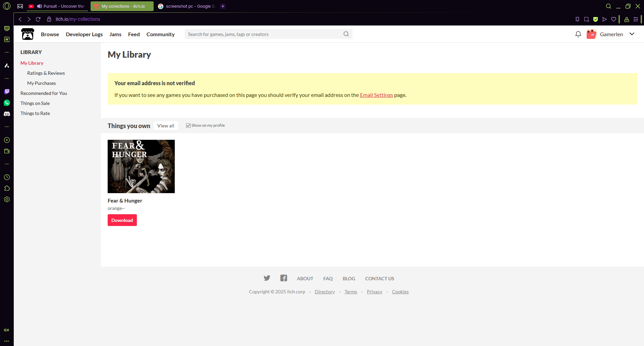Click the send-to-flow arrow icon
The height and width of the screenshot is (346, 644).
click(604, 19)
